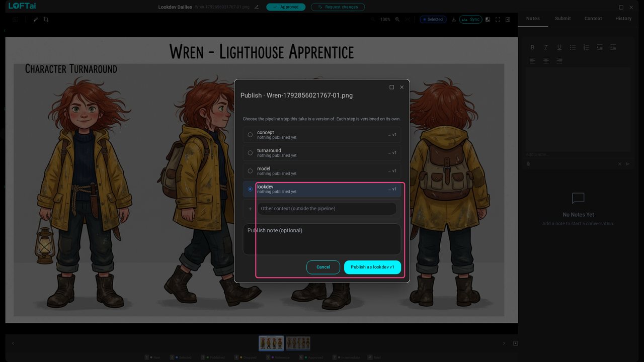Open the Notes tab
Screen dimensions: 644x362
point(533,19)
